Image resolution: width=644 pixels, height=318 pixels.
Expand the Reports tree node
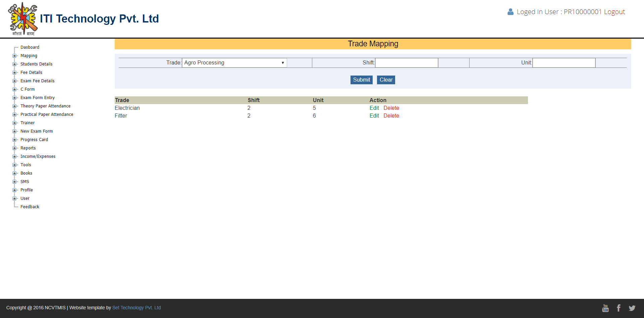(x=14, y=148)
